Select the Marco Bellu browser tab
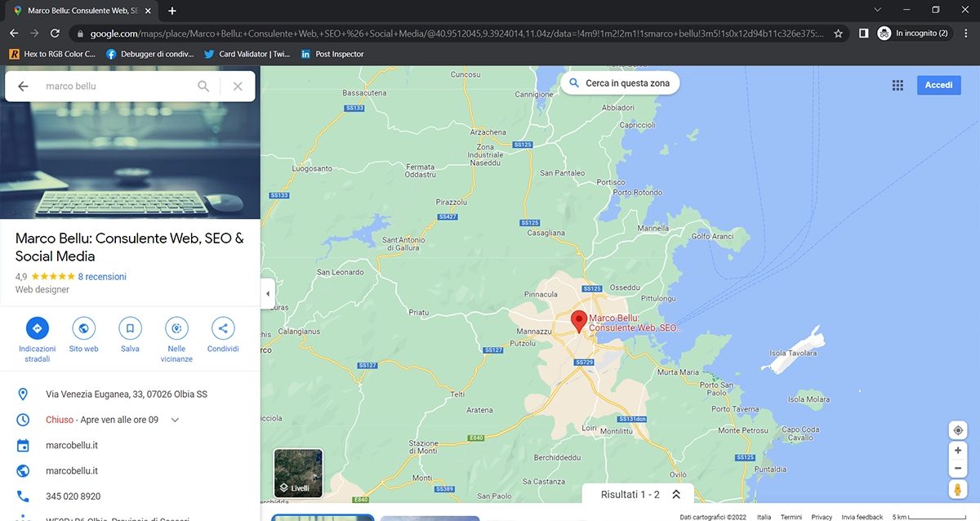Screen dimensions: 980x521 click(82, 11)
